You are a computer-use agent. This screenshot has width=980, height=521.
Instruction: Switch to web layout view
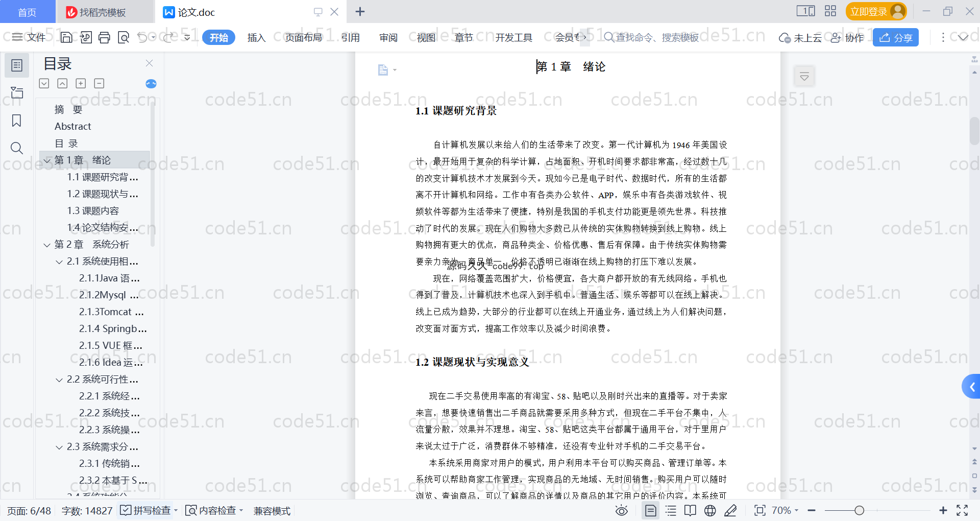coord(710,510)
